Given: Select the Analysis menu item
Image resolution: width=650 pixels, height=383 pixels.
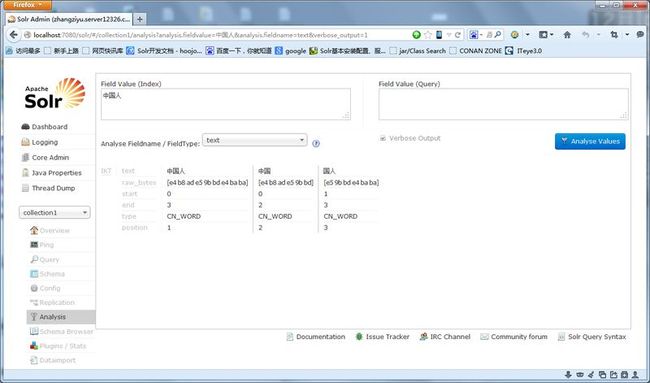Looking at the screenshot, I should (61, 317).
